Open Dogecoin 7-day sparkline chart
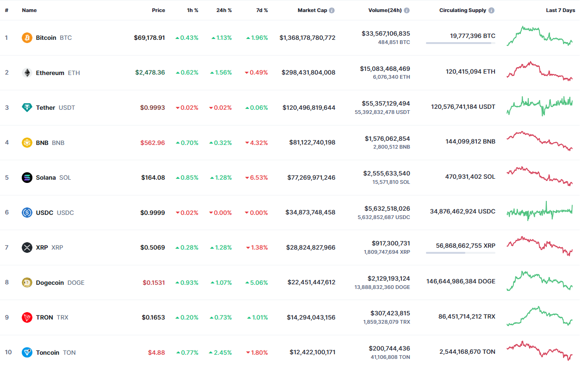Screen dimensions: 588x370 coord(540,281)
